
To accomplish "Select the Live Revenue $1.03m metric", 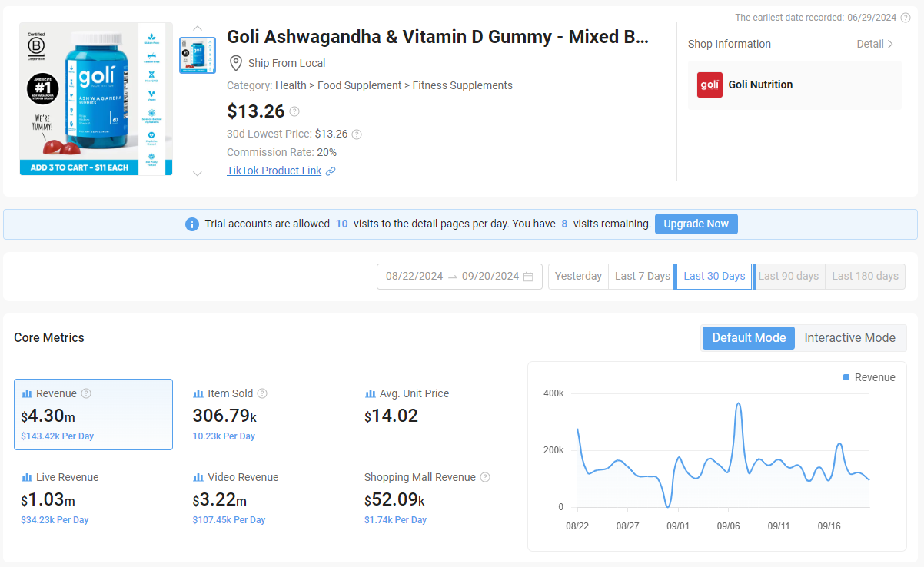I will 93,498.
